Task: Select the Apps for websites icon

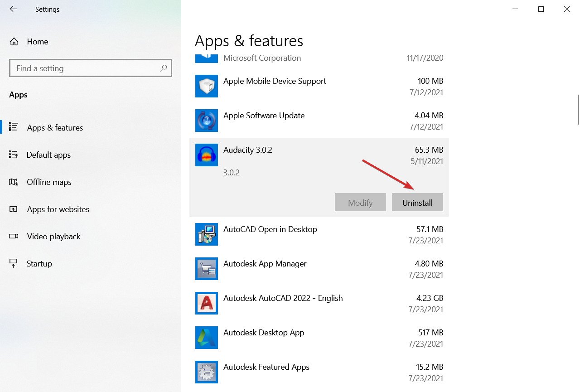Action: click(13, 209)
